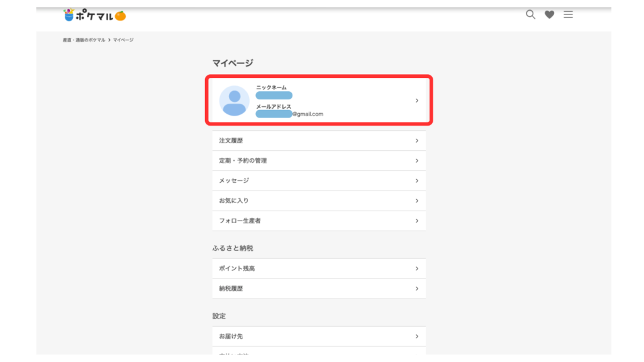Image resolution: width=644 pixels, height=362 pixels.
Task: Click the 産直・通販のポケマル breadcrumb link
Action: click(x=84, y=40)
